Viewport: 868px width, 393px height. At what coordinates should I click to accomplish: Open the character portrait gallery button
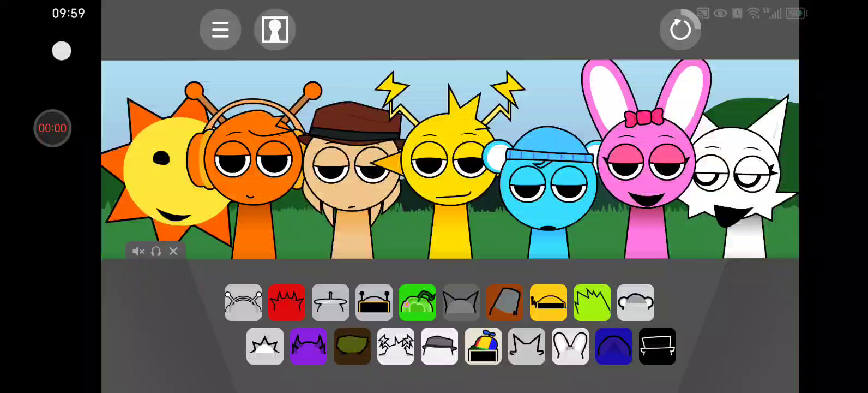275,29
